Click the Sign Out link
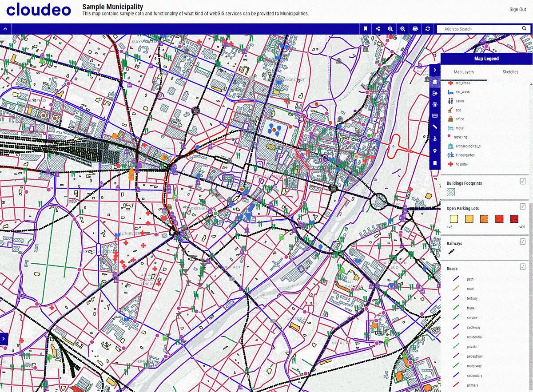The image size is (533, 392). (x=517, y=10)
